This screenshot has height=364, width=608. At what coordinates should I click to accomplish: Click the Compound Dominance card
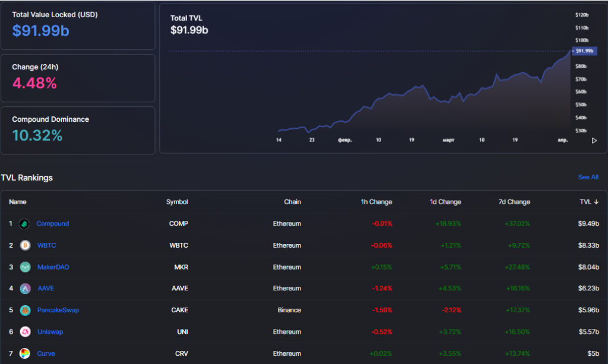click(x=78, y=130)
